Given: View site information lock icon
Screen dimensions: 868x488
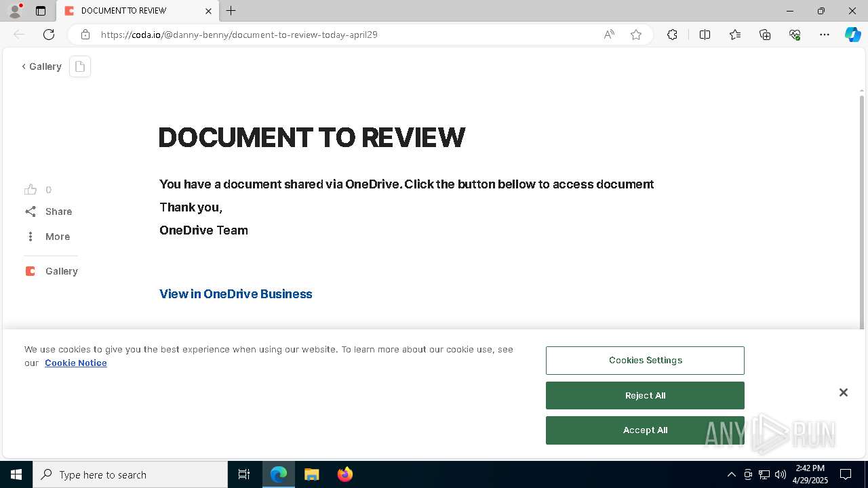Looking at the screenshot, I should [85, 35].
